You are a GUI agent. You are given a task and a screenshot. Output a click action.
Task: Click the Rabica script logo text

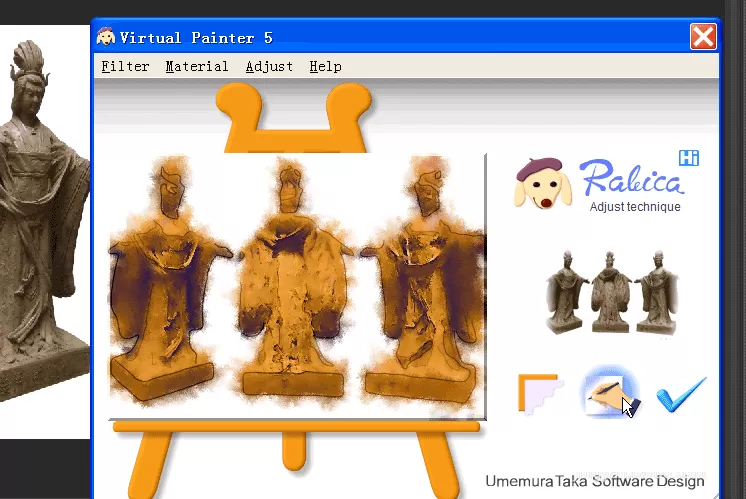632,178
